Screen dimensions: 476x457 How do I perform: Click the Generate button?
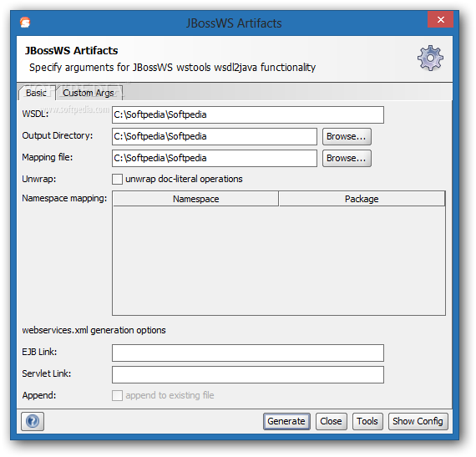click(286, 421)
